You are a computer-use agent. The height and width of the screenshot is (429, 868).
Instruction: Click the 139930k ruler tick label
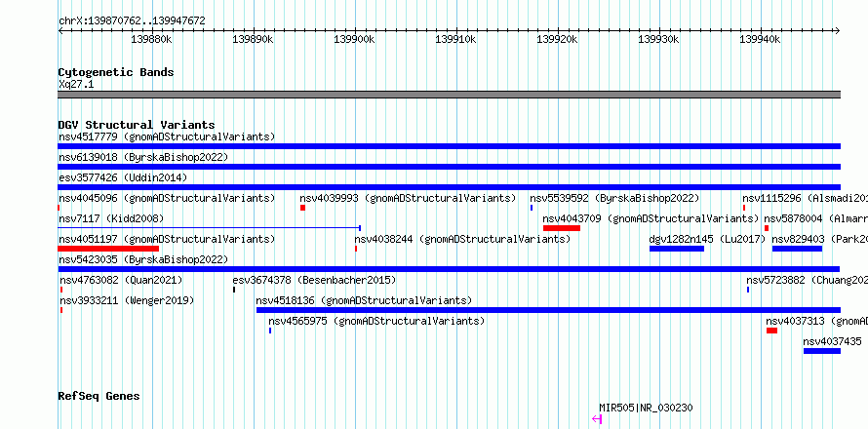coord(659,40)
